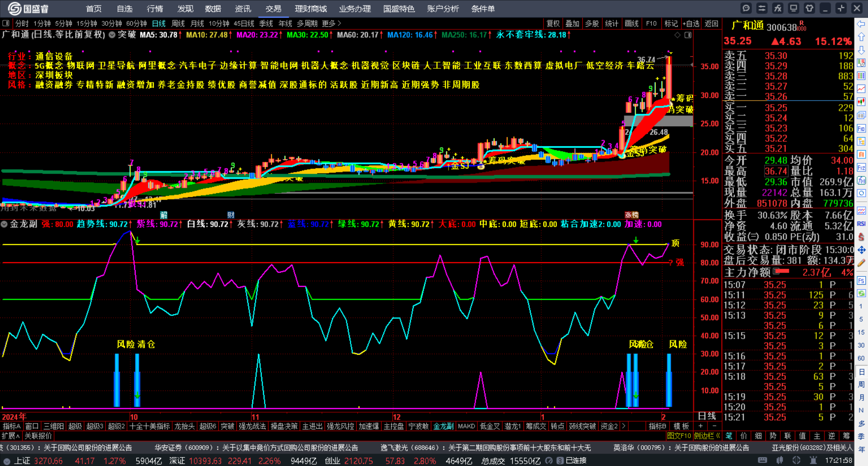Open the skin shirt icon
The height and width of the screenshot is (466, 868).
pos(809,8)
